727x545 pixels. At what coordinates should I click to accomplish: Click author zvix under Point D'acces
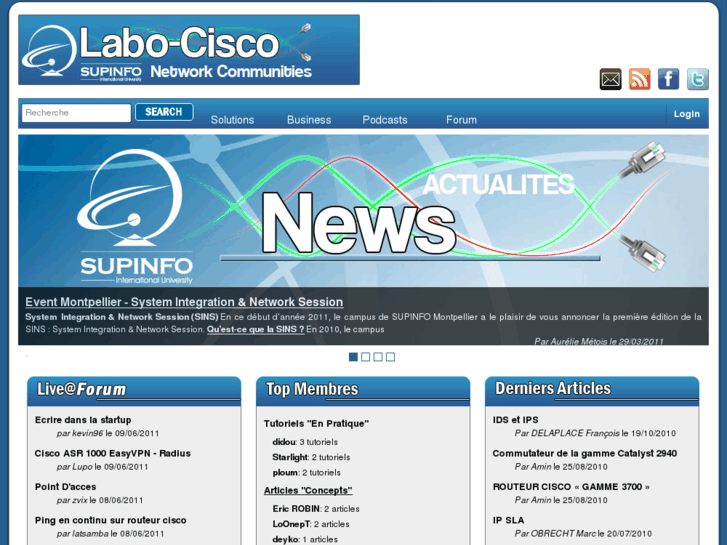(80, 500)
